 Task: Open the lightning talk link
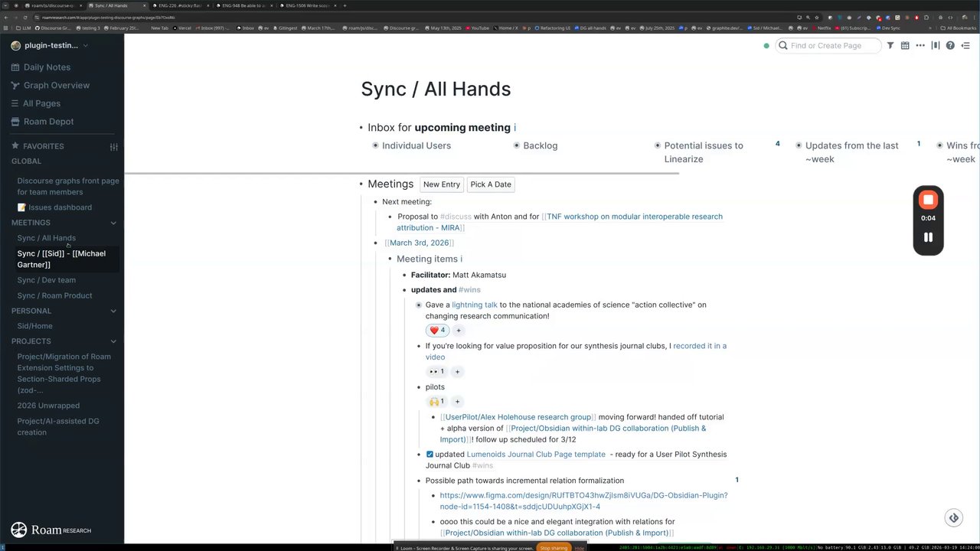coord(475,305)
